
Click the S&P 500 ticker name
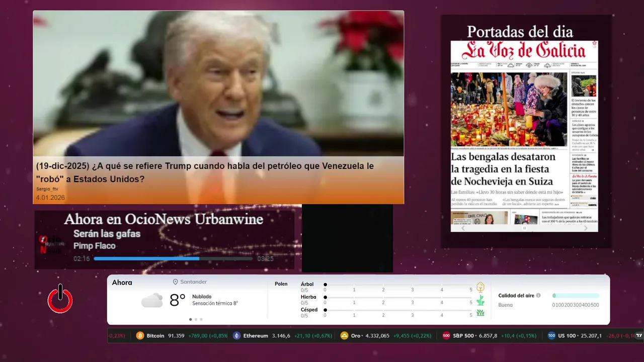(x=463, y=336)
